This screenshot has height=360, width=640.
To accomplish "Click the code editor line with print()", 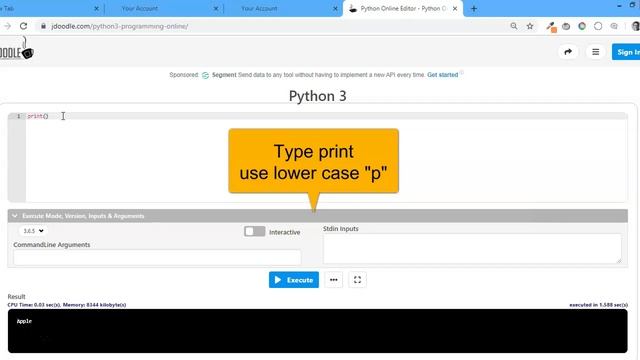I will [327, 116].
